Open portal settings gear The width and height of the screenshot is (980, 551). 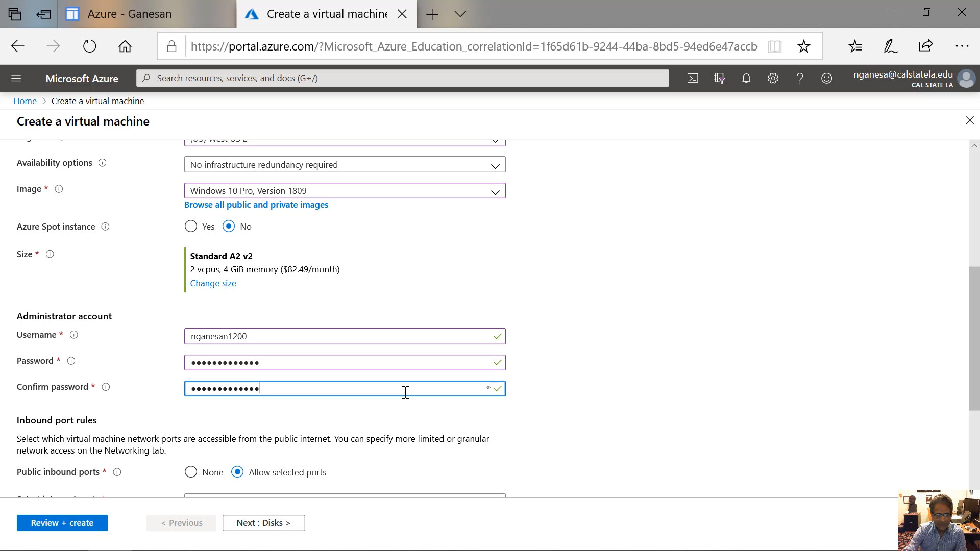[x=773, y=78]
